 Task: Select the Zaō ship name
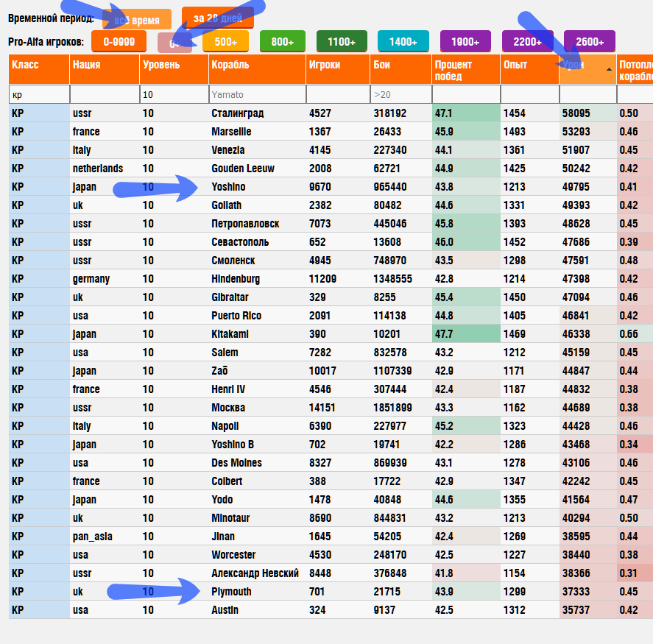coord(219,370)
